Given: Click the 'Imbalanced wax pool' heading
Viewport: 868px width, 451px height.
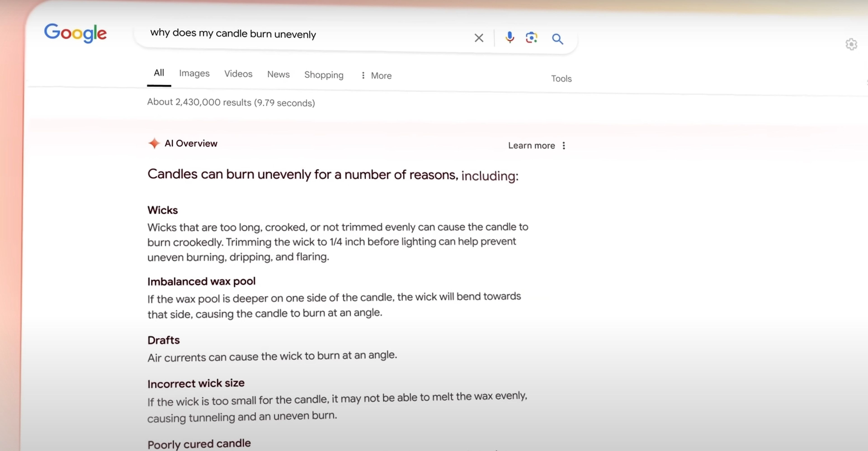Looking at the screenshot, I should click(x=201, y=281).
